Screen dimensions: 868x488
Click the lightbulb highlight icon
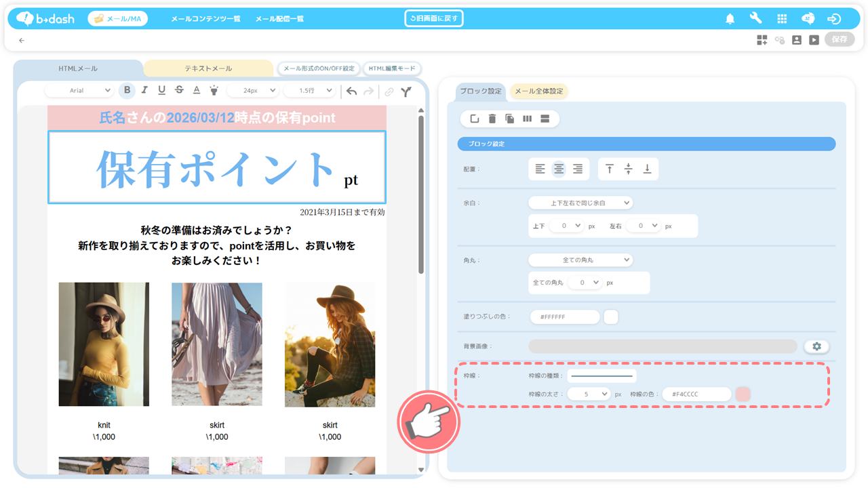pos(214,91)
